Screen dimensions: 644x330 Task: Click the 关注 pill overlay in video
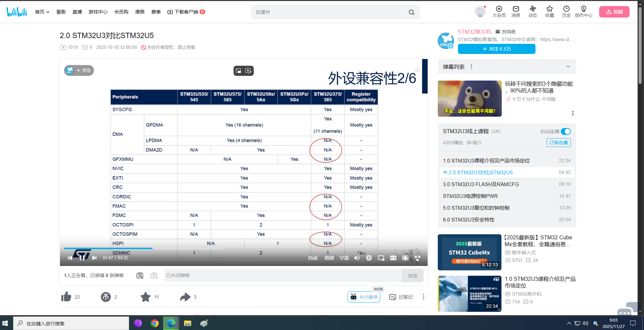[x=79, y=70]
